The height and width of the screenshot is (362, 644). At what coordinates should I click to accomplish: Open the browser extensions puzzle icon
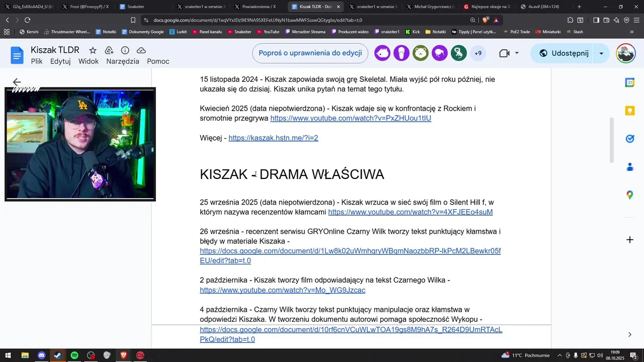570,20
